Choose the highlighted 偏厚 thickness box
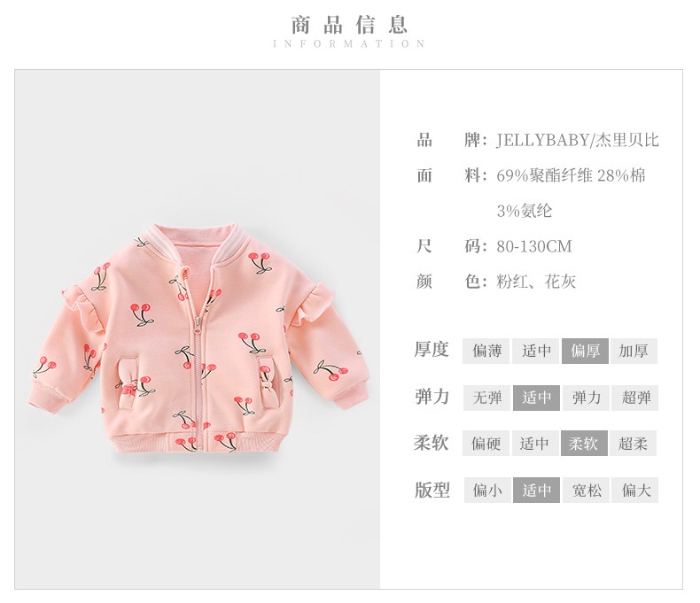Screen dimensions: 700x603 pos(585,351)
